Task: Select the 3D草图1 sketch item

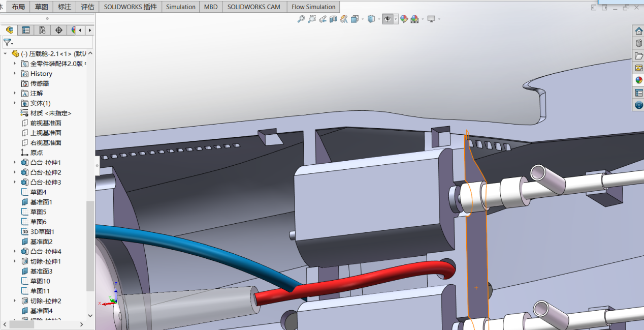Action: 38,231
